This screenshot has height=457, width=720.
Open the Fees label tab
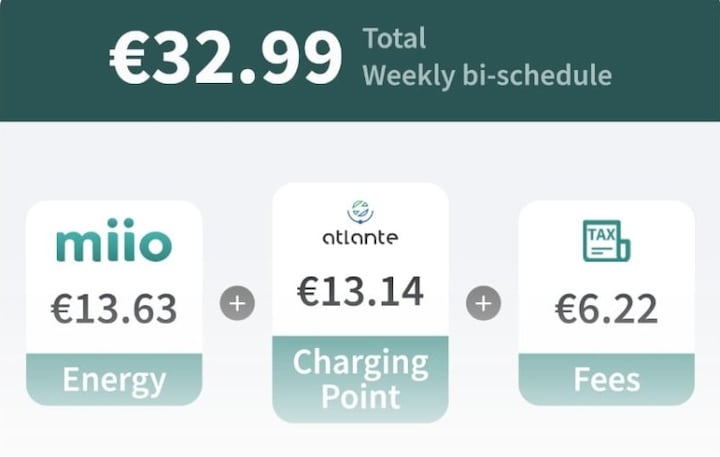[x=607, y=379]
